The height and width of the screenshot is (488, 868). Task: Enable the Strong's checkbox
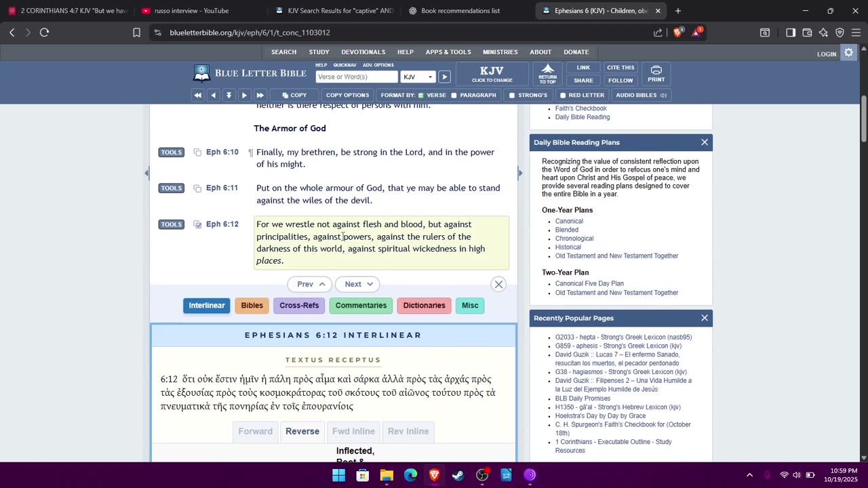coord(512,96)
